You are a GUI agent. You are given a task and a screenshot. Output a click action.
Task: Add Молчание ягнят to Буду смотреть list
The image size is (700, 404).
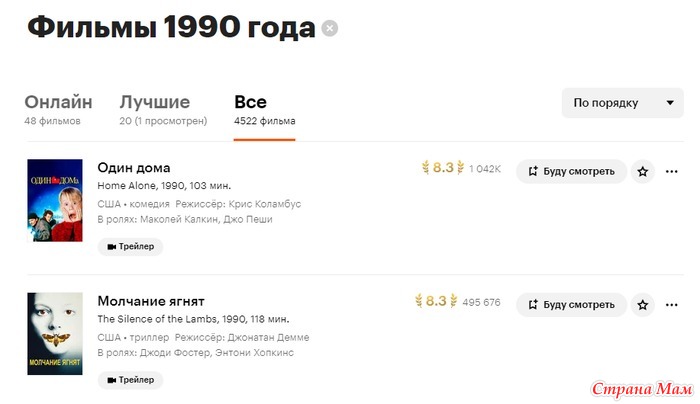tap(571, 305)
